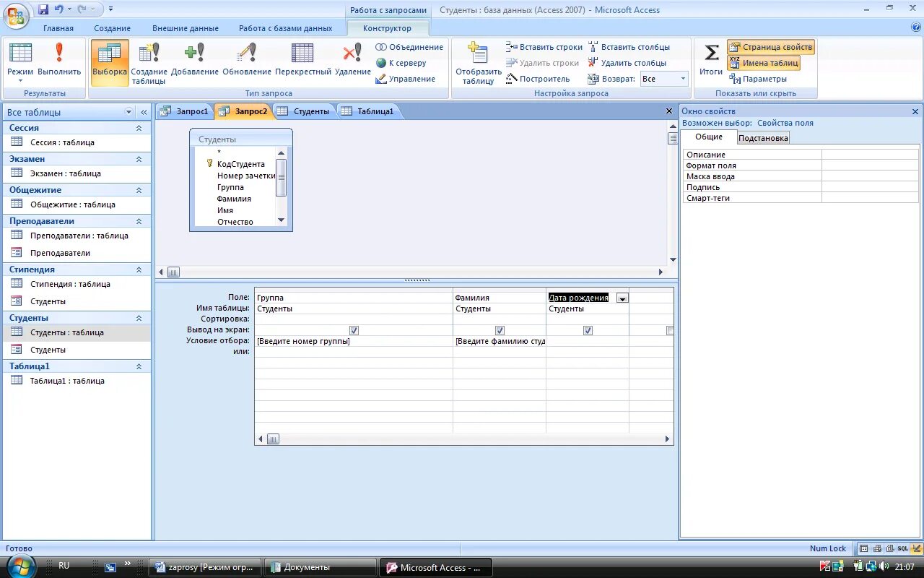Click Управление data-definition query

(x=405, y=79)
